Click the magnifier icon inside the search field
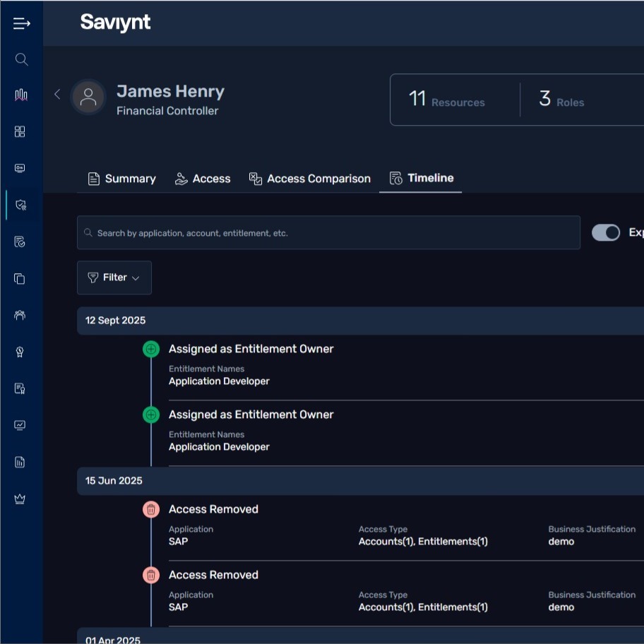Image resolution: width=644 pixels, height=644 pixels. 88,233
